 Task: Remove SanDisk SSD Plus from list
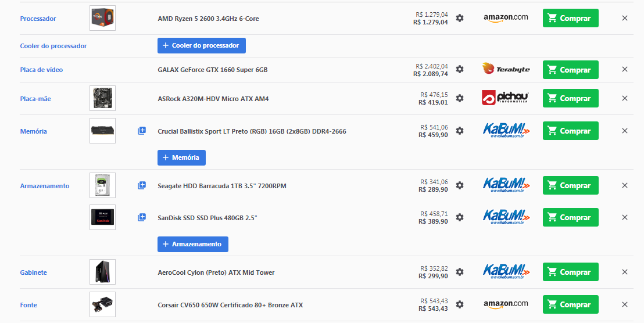pos(625,217)
